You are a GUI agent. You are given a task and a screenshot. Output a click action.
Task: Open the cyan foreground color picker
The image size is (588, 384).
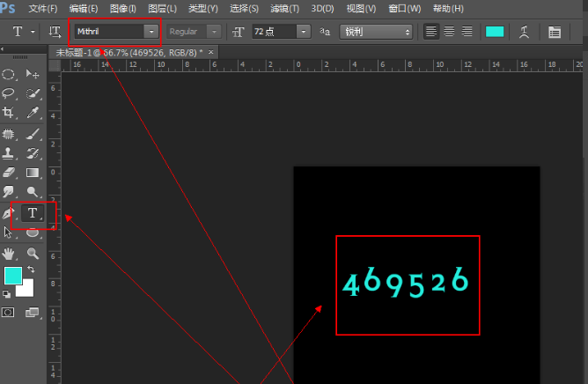12,276
